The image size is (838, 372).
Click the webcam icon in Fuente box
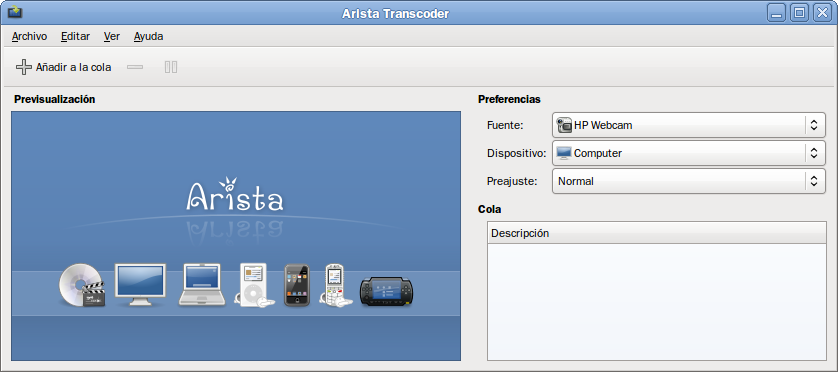click(564, 125)
